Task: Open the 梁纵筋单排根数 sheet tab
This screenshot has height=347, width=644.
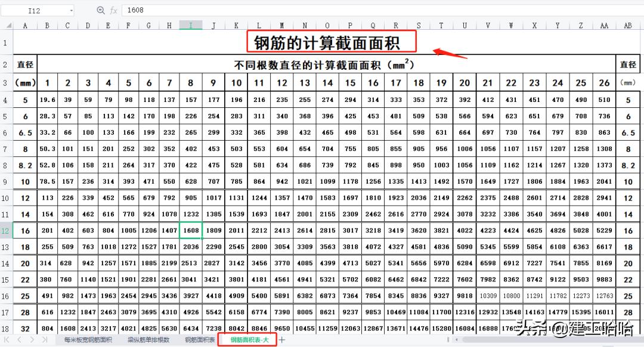Action: [148, 340]
